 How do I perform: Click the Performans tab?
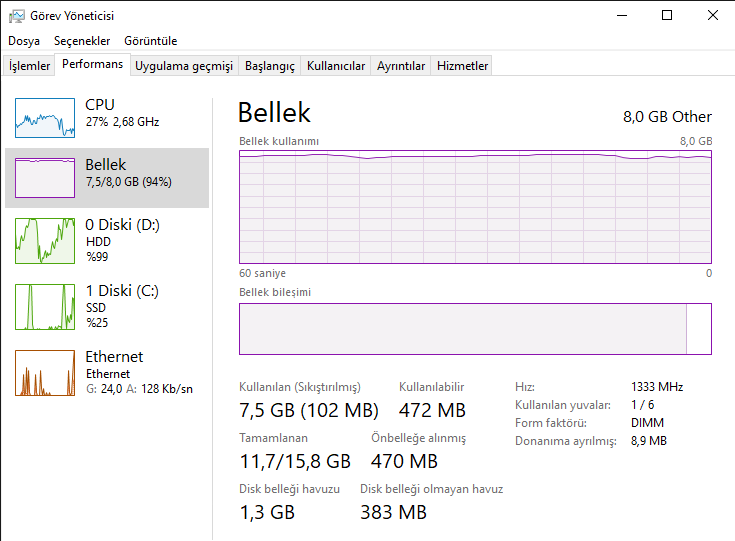click(92, 64)
